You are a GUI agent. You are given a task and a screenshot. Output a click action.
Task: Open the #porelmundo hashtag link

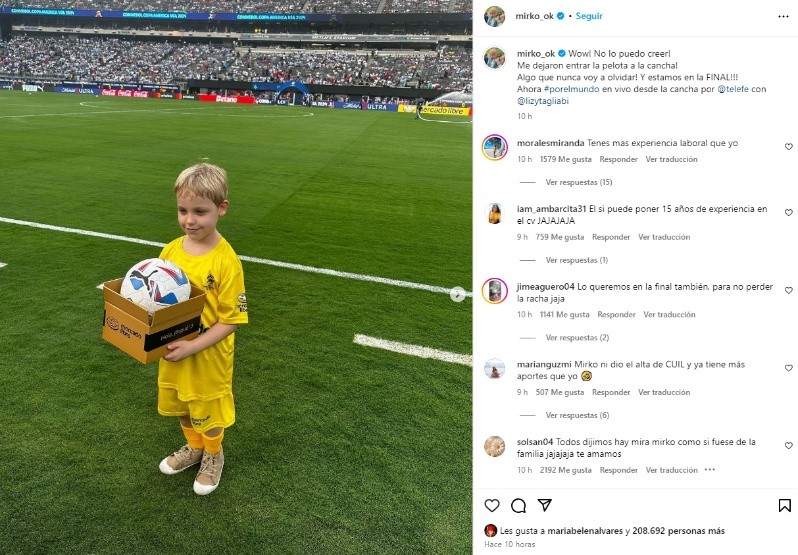coord(572,89)
